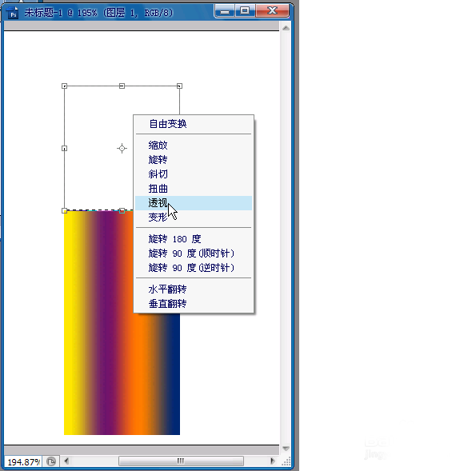This screenshot has width=476, height=471.
Task: Click the vertical scrollbar up arrow
Action: (286, 28)
